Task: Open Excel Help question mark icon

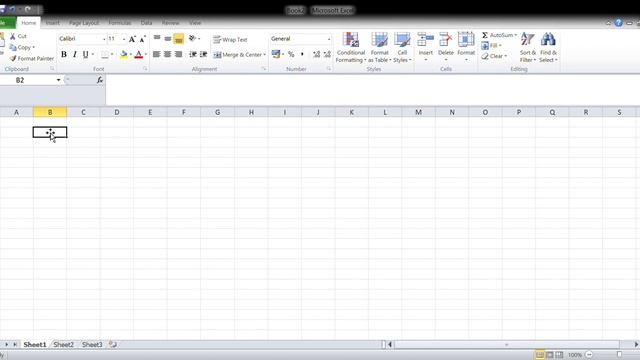Action: pyautogui.click(x=618, y=23)
